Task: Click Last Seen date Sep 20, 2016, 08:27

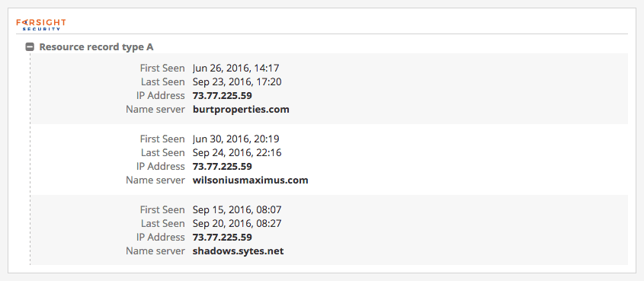Action: 237,224
